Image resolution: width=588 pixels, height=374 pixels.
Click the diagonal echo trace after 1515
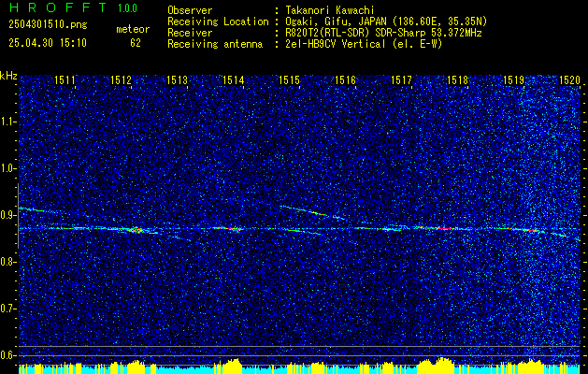(312, 212)
